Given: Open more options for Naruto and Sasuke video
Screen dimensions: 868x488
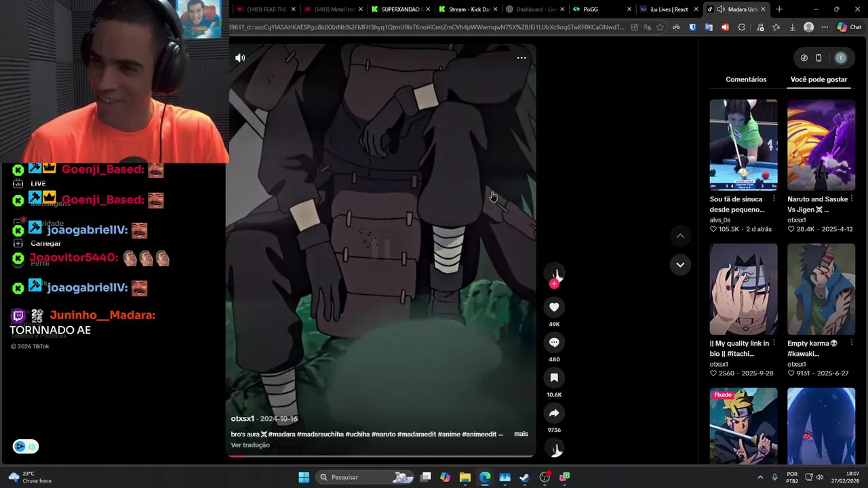Looking at the screenshot, I should [x=851, y=199].
